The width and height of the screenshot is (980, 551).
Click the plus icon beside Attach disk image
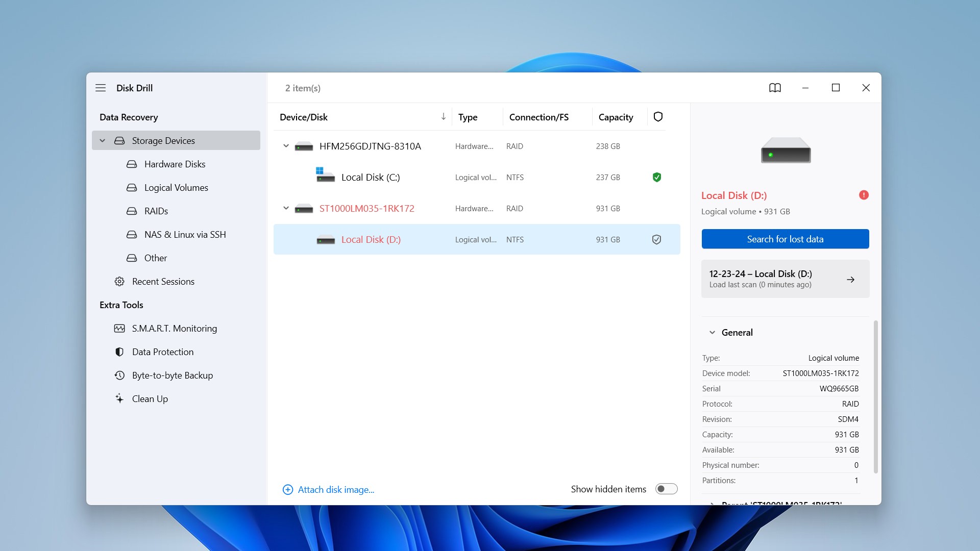(288, 490)
